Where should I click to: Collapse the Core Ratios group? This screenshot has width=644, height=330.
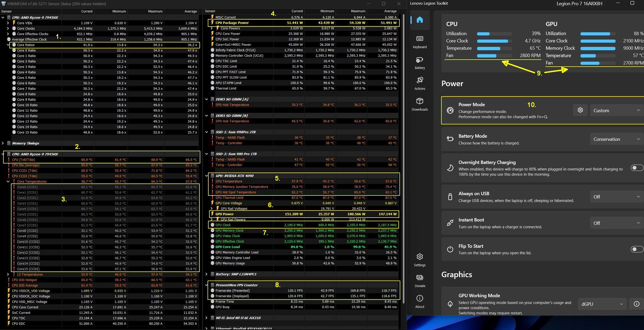click(x=8, y=45)
